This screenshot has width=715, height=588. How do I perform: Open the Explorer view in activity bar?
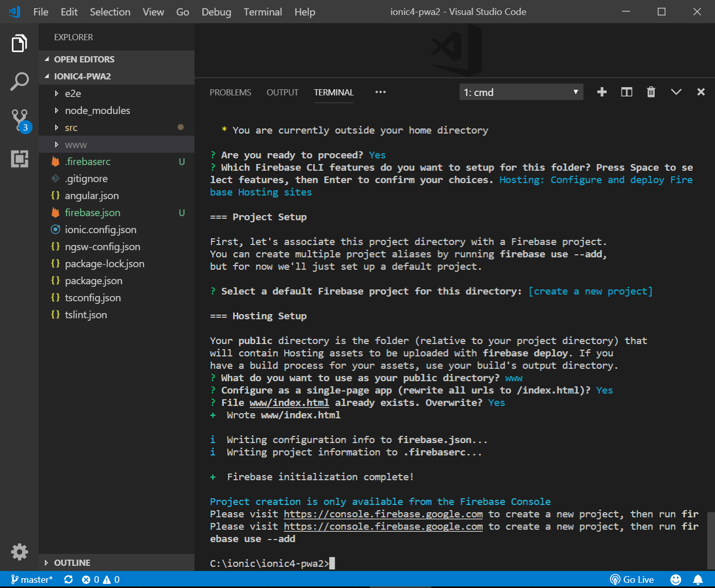tap(19, 43)
